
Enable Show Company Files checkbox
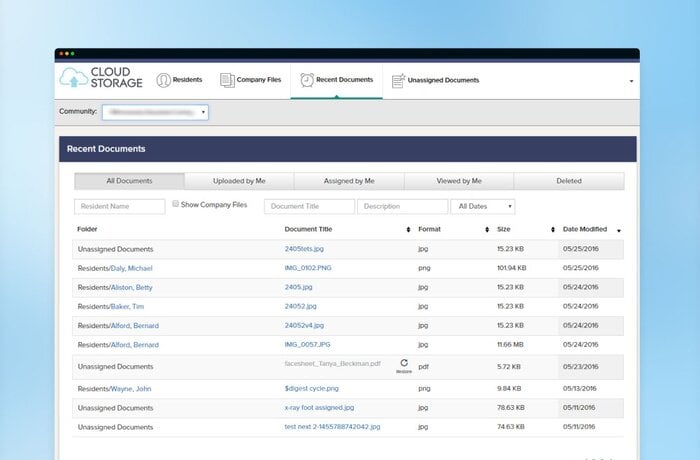point(175,204)
